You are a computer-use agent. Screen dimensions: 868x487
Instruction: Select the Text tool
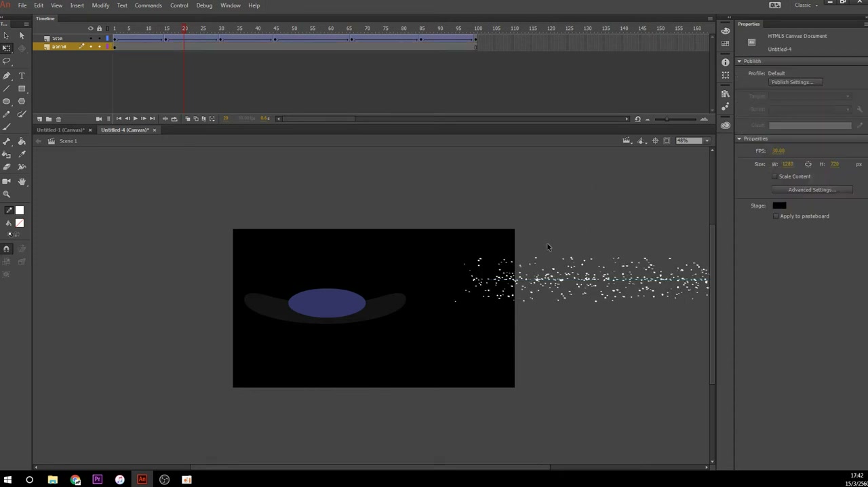[22, 76]
